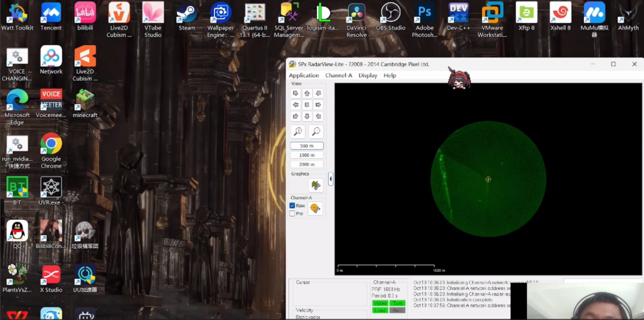
Task: Open Network desktop shortcut
Action: coord(51,60)
